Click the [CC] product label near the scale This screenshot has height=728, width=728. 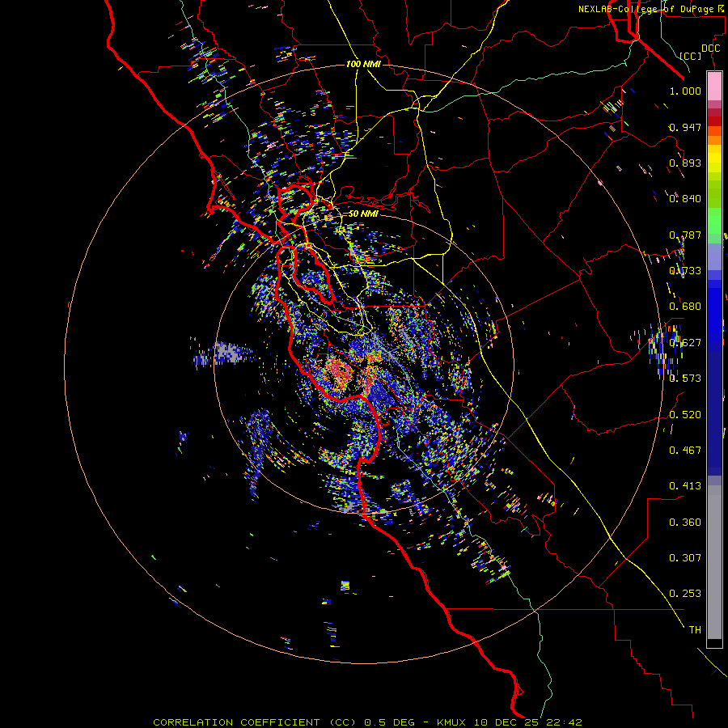coord(691,56)
